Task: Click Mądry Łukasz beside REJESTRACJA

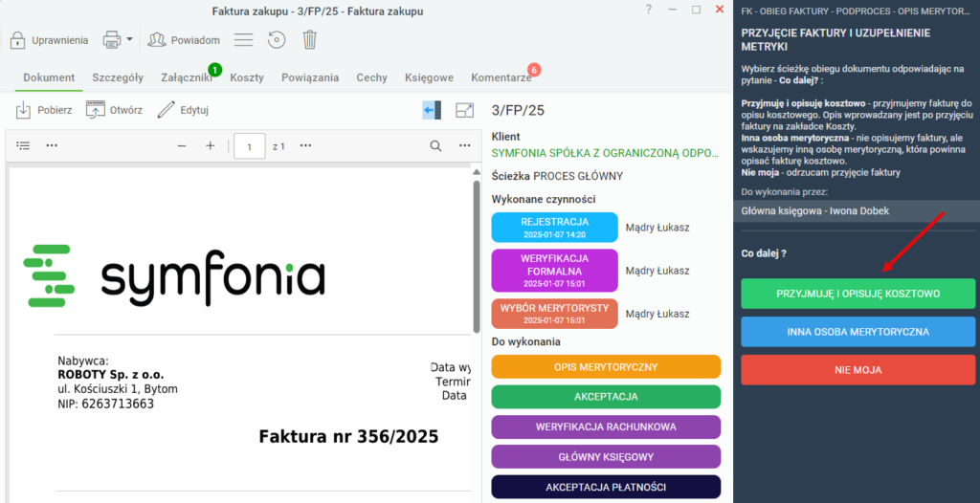Action: [x=657, y=228]
